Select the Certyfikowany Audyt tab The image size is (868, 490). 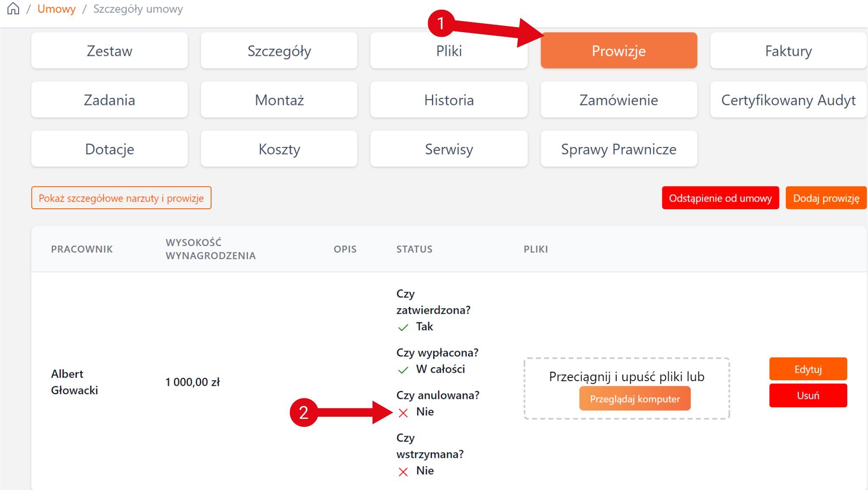(x=788, y=100)
